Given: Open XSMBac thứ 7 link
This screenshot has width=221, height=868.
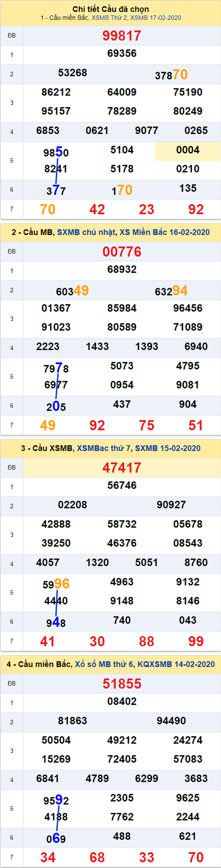Looking at the screenshot, I should click(x=104, y=448).
